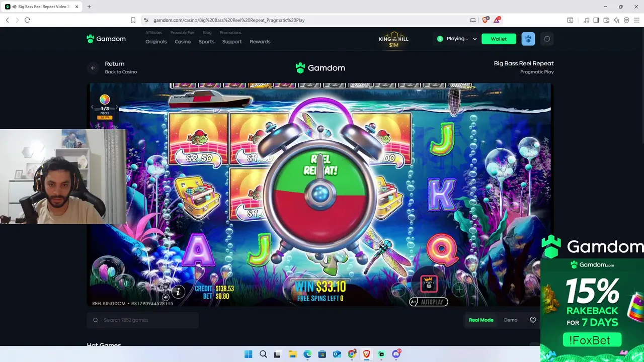644x362 pixels.
Task: Open Brave Rewards triangle icon
Action: (497, 20)
